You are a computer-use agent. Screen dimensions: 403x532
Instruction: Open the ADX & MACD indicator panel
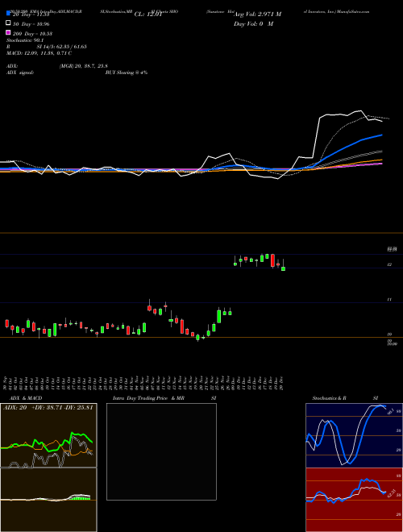(48, 435)
